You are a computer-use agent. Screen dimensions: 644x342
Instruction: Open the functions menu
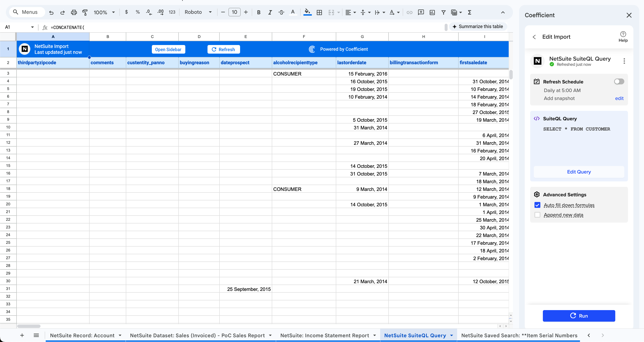tap(470, 12)
